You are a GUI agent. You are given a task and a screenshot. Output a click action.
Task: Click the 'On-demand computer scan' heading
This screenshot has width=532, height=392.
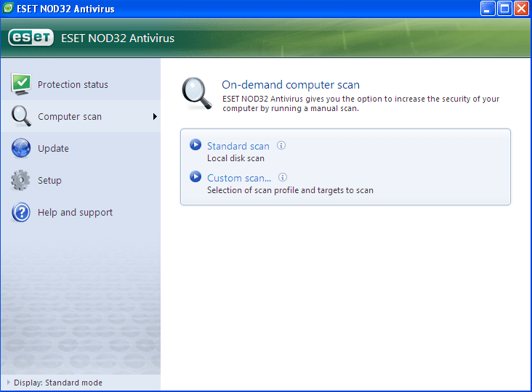pyautogui.click(x=291, y=85)
